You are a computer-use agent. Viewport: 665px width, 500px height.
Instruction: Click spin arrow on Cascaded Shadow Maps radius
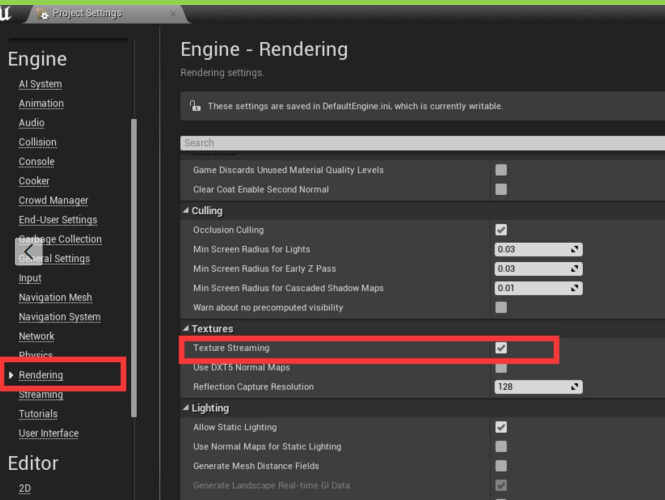pos(574,288)
